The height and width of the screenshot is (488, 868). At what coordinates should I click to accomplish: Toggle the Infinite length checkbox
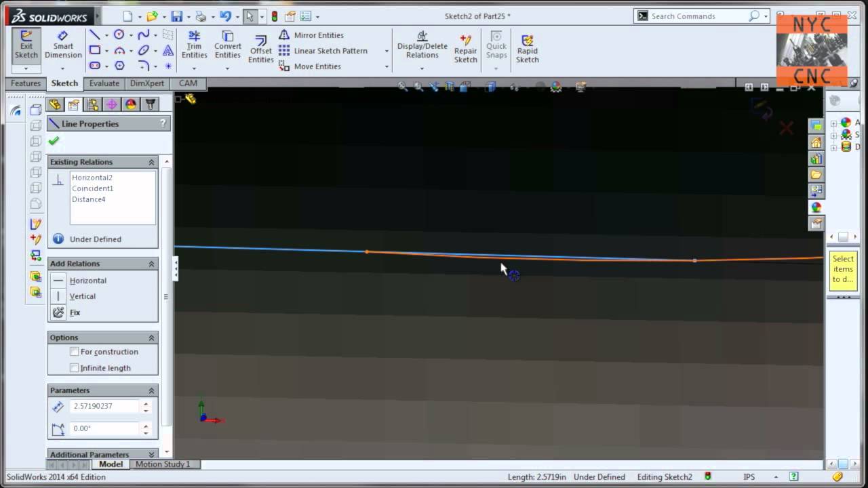[75, 368]
